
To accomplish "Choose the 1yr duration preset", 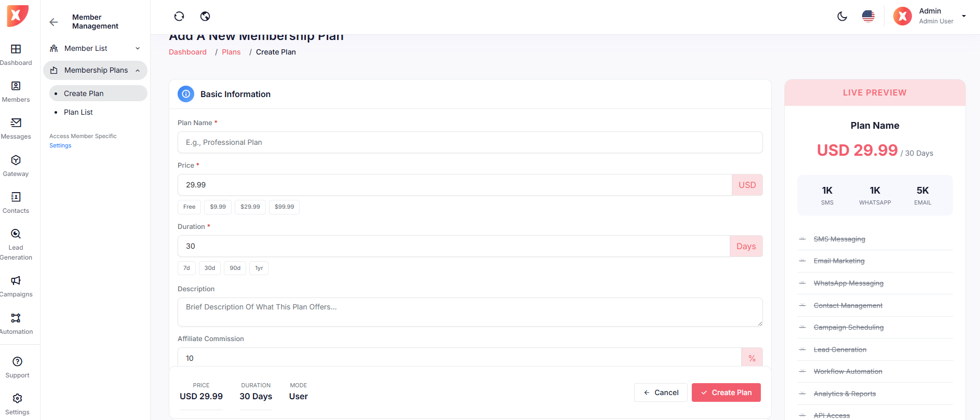I will tap(259, 268).
